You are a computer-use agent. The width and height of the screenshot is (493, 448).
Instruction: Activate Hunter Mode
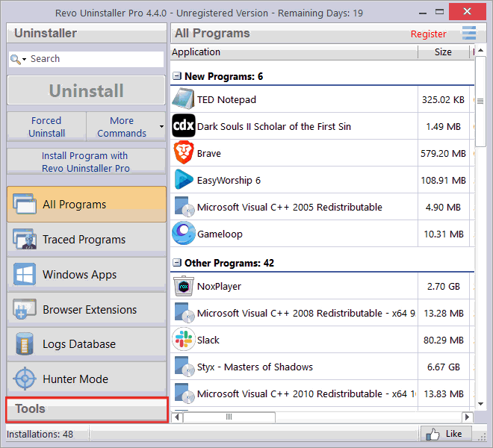point(87,379)
